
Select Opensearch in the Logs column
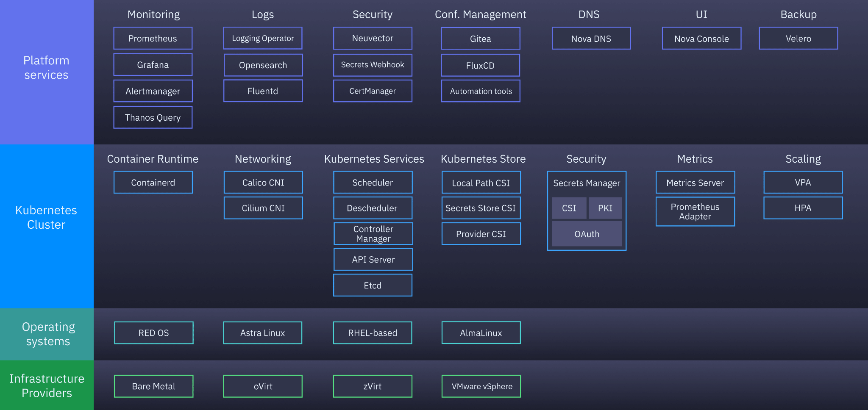coord(263,65)
